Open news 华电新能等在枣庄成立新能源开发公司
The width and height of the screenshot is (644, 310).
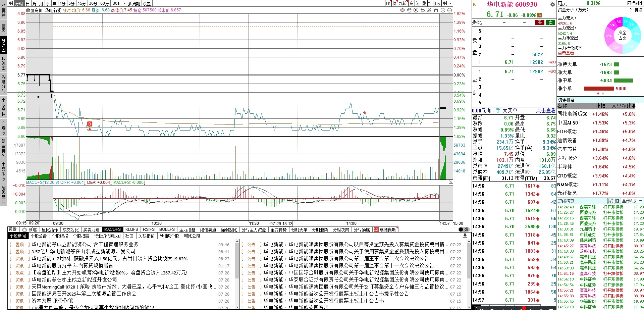click(x=74, y=279)
